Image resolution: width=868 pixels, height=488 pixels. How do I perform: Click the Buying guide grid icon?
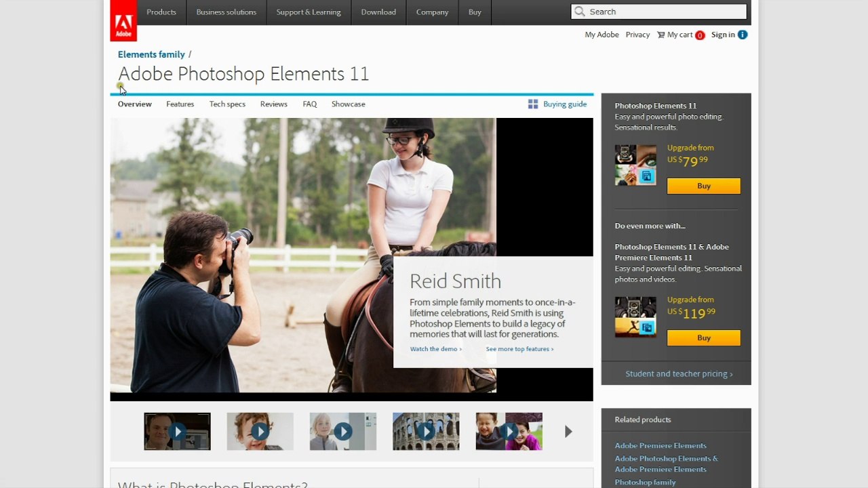(533, 104)
